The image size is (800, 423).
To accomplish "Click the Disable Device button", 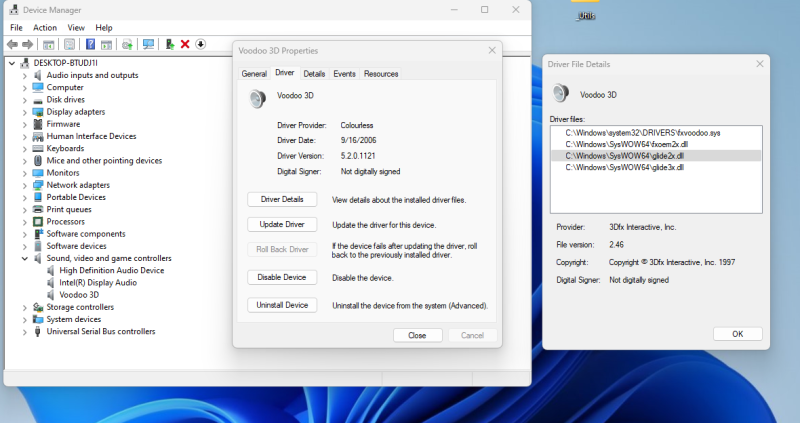I will click(282, 277).
